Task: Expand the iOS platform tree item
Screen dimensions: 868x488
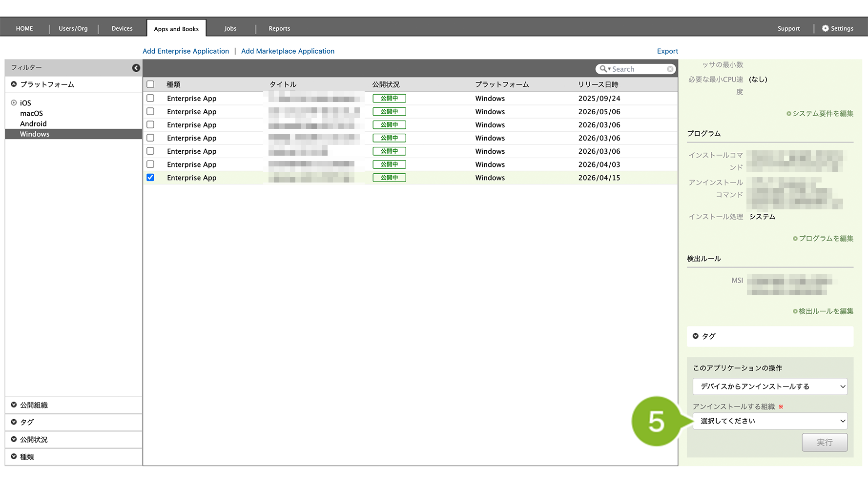Action: pyautogui.click(x=14, y=103)
